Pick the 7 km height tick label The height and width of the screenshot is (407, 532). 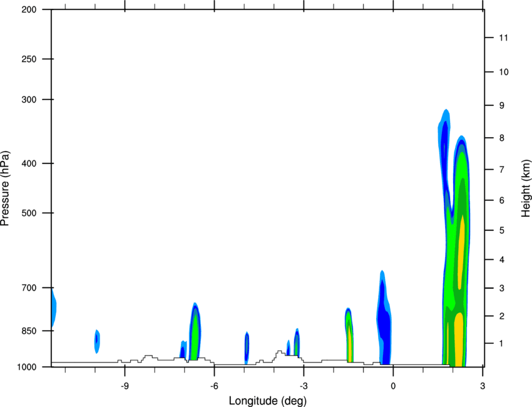click(502, 170)
